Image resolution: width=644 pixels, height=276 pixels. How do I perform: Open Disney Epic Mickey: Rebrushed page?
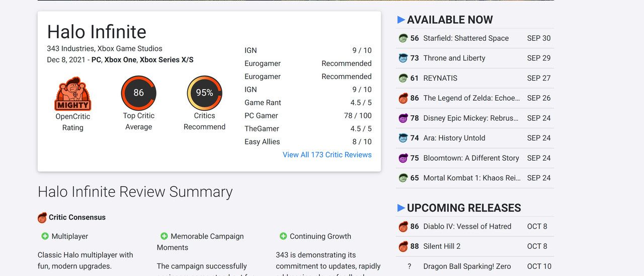(471, 118)
